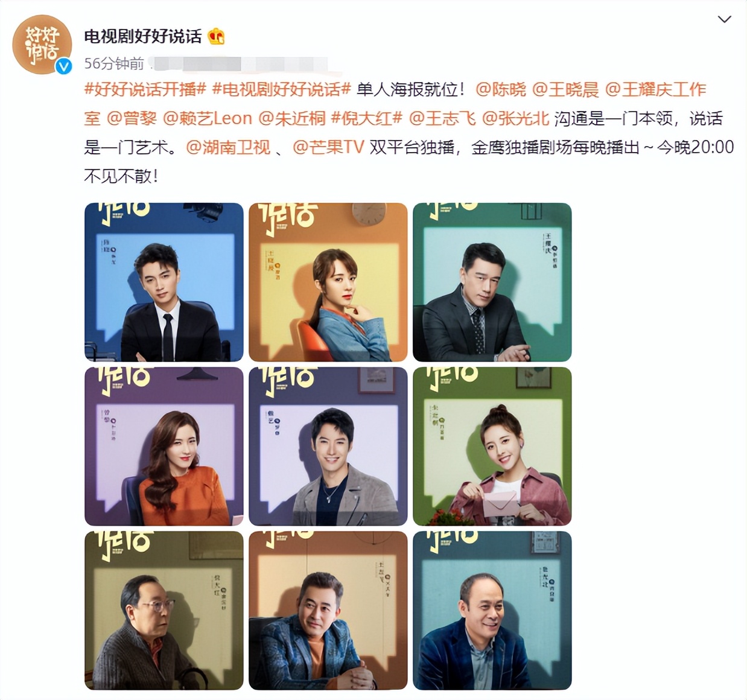Screen dimensions: 747x700
Task: Open green poster of woman holding envelope
Action: click(x=492, y=447)
